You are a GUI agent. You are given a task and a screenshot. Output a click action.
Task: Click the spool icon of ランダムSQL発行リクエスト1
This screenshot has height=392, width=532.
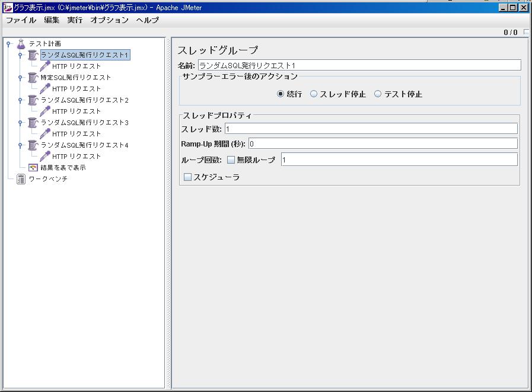click(x=33, y=55)
